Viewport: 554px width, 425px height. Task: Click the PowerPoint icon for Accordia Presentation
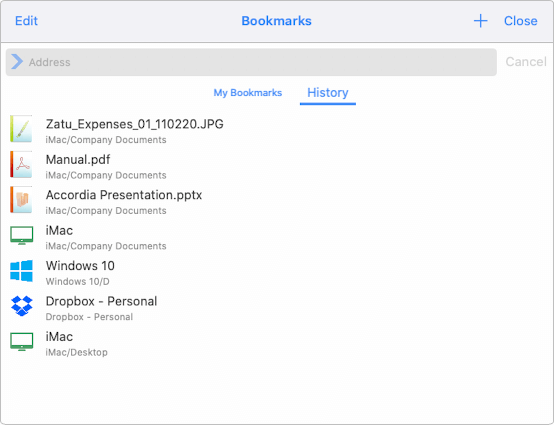[21, 200]
